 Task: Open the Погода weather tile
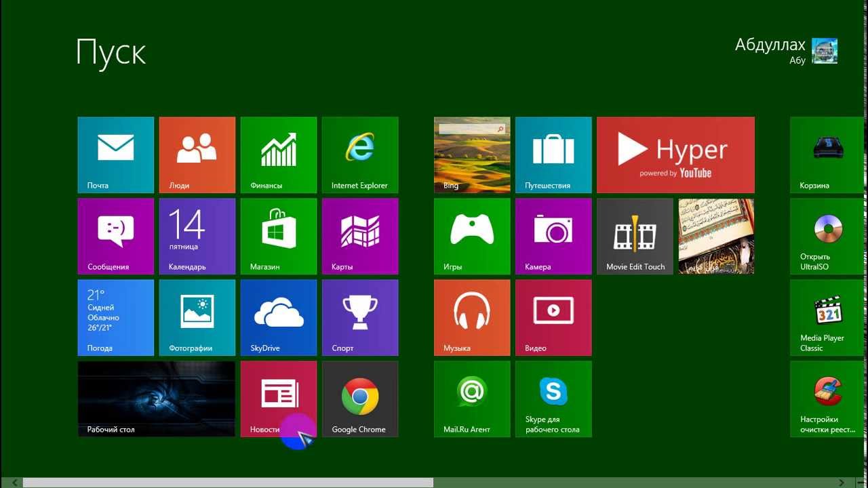116,318
